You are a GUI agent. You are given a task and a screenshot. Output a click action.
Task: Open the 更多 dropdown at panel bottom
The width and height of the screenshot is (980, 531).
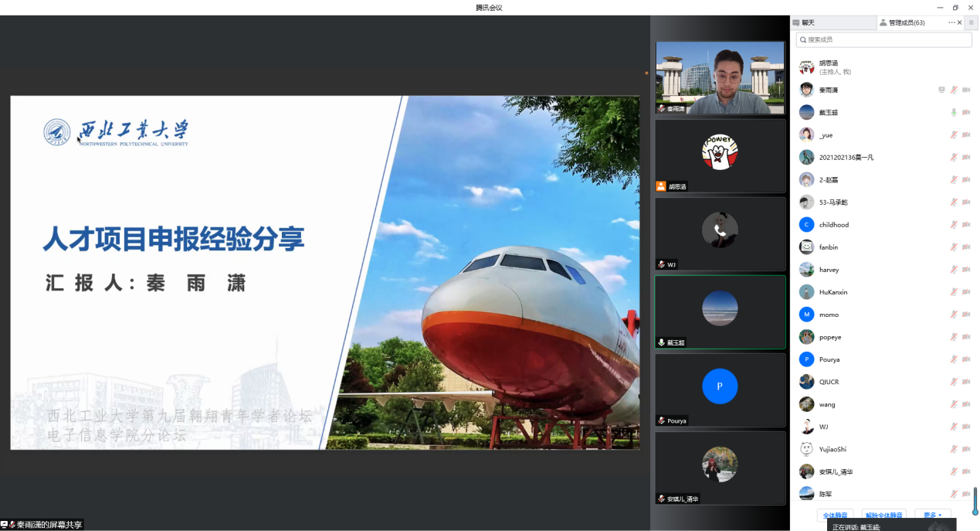click(x=933, y=516)
